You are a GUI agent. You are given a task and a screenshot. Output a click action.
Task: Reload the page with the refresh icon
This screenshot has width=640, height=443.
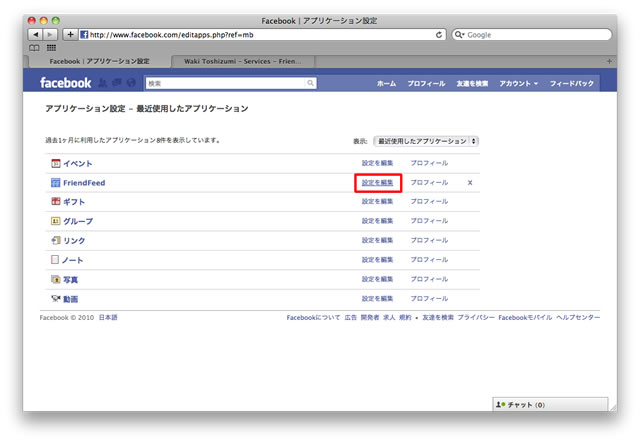[x=439, y=35]
